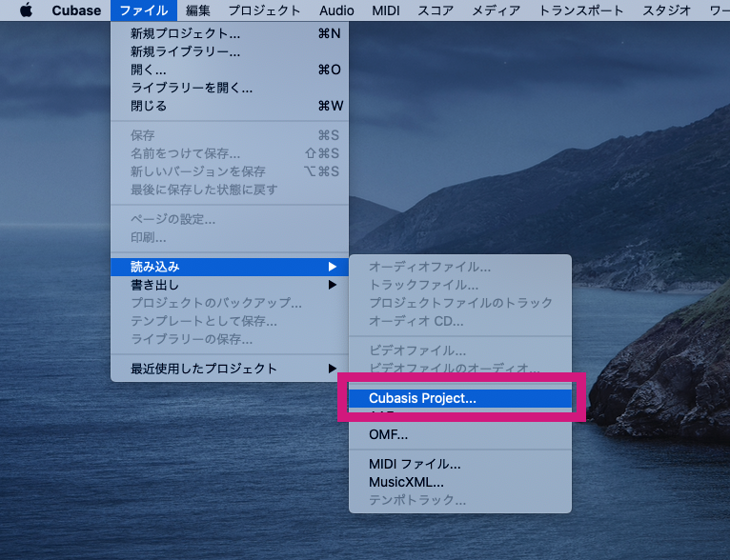Choose MIDI ファイル... import option

pos(460,464)
